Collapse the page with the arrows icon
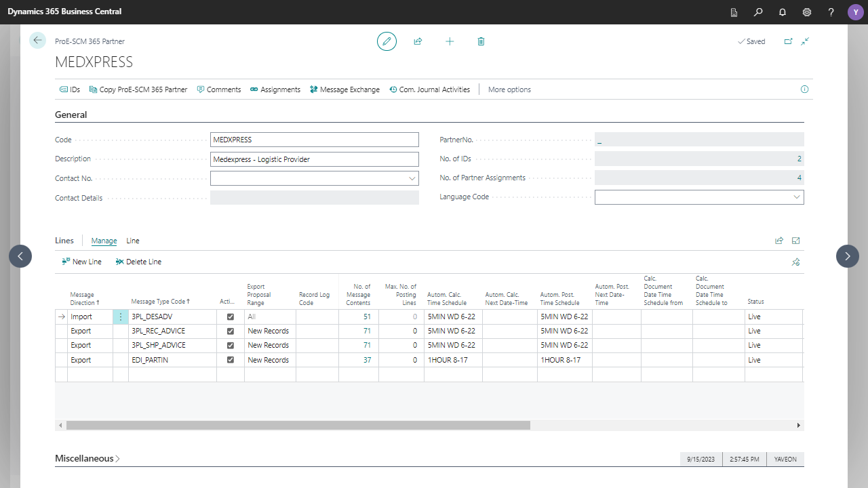The width and height of the screenshot is (868, 488). 805,41
